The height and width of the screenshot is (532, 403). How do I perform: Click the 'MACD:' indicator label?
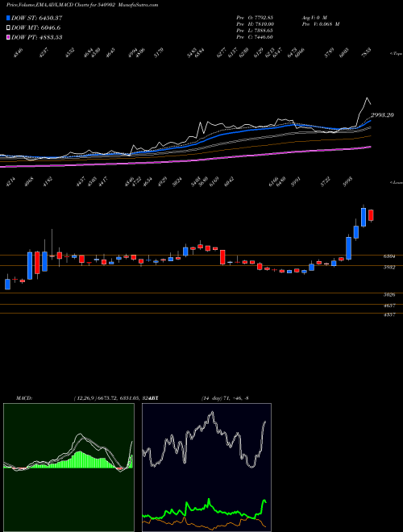(x=24, y=397)
